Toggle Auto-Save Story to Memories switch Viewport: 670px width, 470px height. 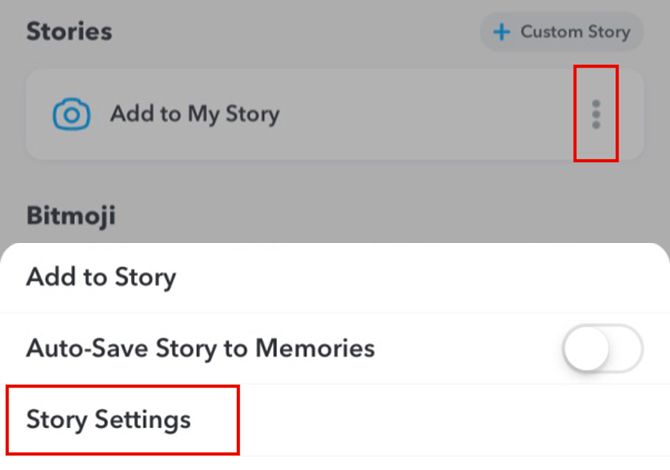click(x=602, y=349)
